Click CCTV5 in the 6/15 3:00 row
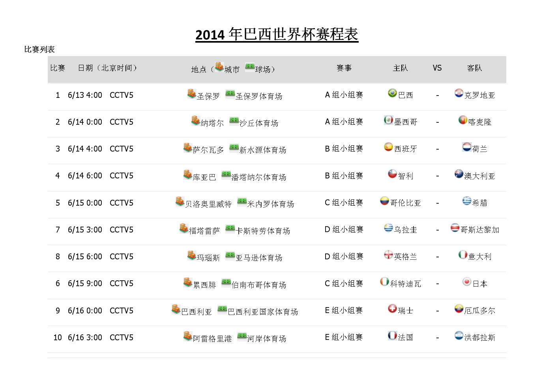The image size is (554, 392). tap(122, 230)
